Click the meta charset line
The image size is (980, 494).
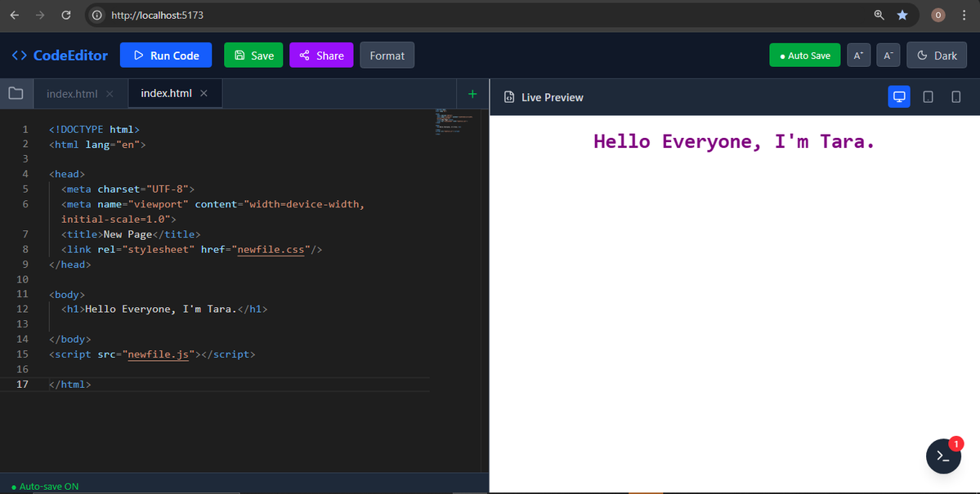point(128,189)
